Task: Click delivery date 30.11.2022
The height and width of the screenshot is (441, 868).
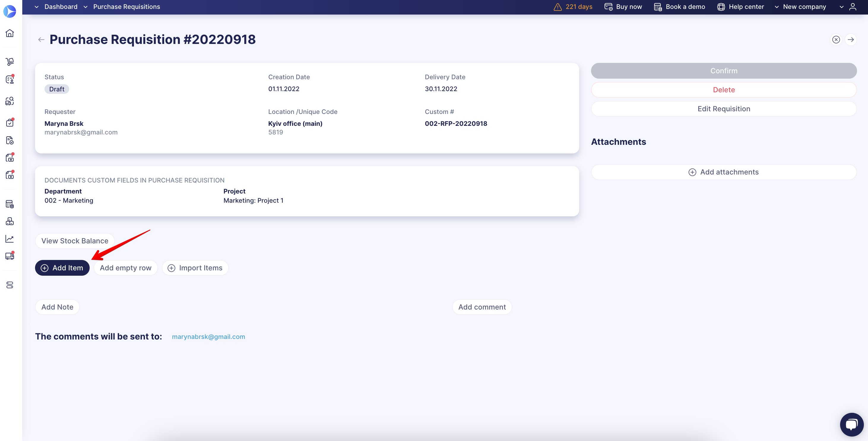Action: tap(441, 89)
